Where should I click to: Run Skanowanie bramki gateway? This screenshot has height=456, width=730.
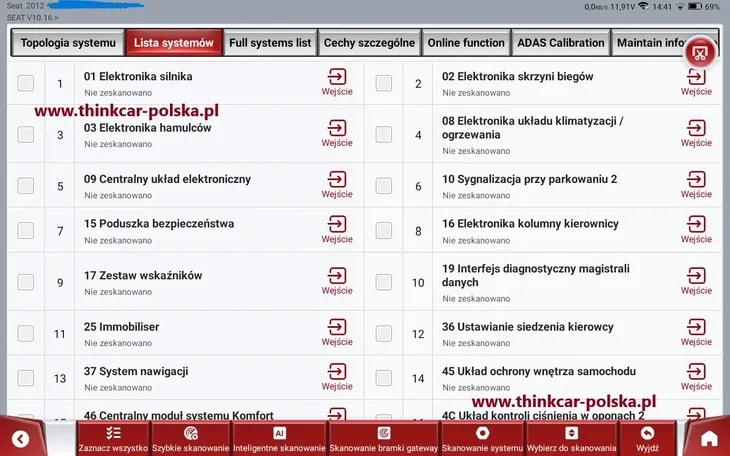(x=384, y=439)
